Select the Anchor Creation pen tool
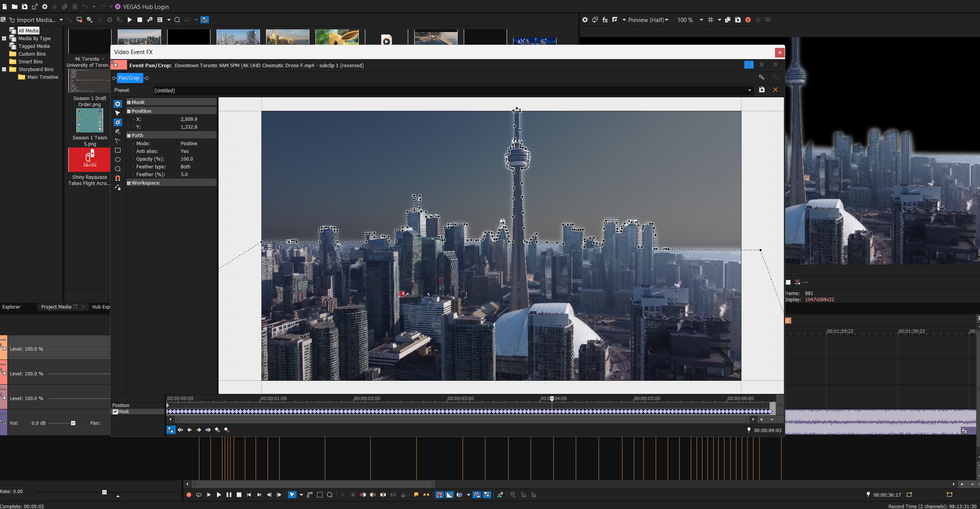The width and height of the screenshot is (980, 509). (118, 122)
